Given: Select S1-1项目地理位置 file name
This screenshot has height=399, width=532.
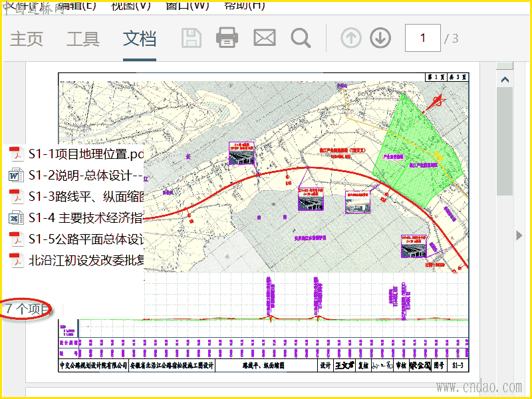Looking at the screenshot, I should (x=86, y=154).
